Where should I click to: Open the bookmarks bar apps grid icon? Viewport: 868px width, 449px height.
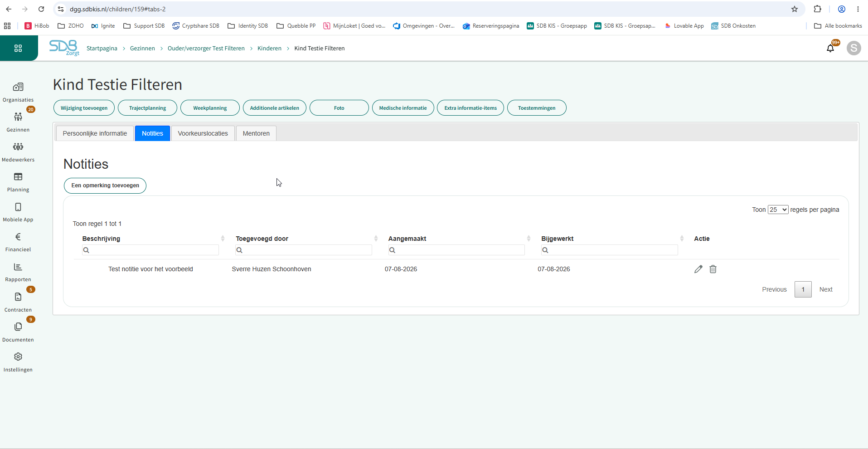[7, 26]
